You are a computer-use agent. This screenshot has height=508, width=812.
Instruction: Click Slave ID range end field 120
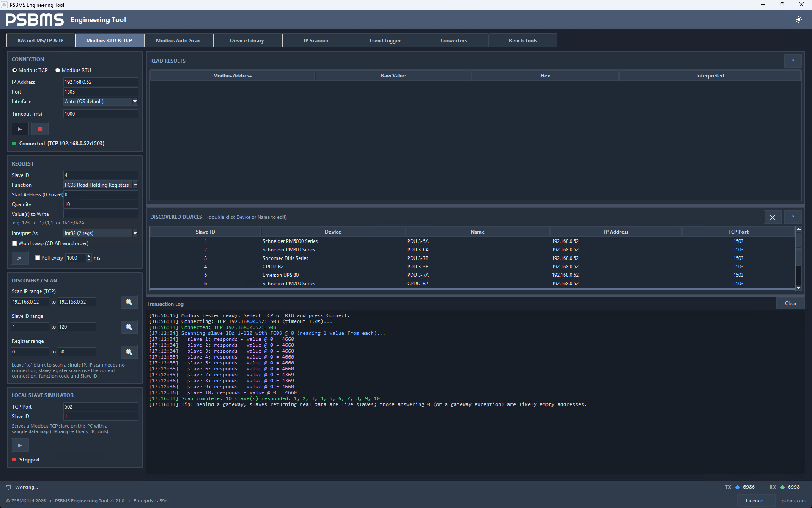[77, 327]
